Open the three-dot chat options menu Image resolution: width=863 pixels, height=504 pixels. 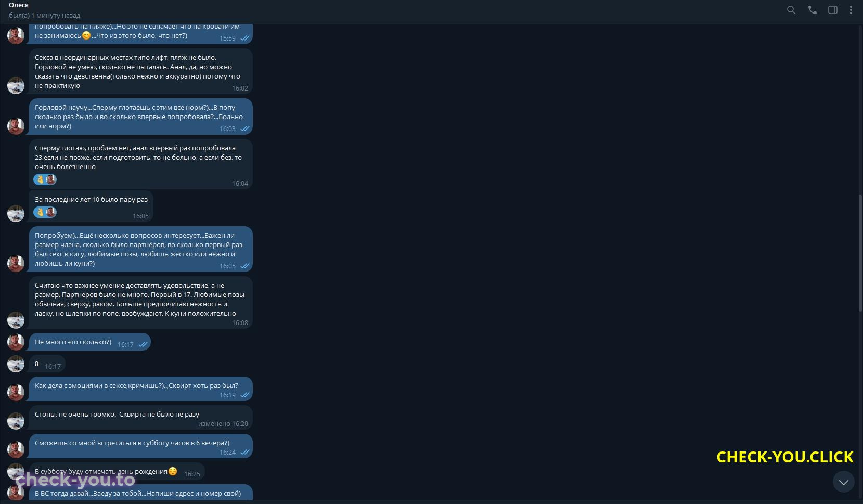[851, 10]
